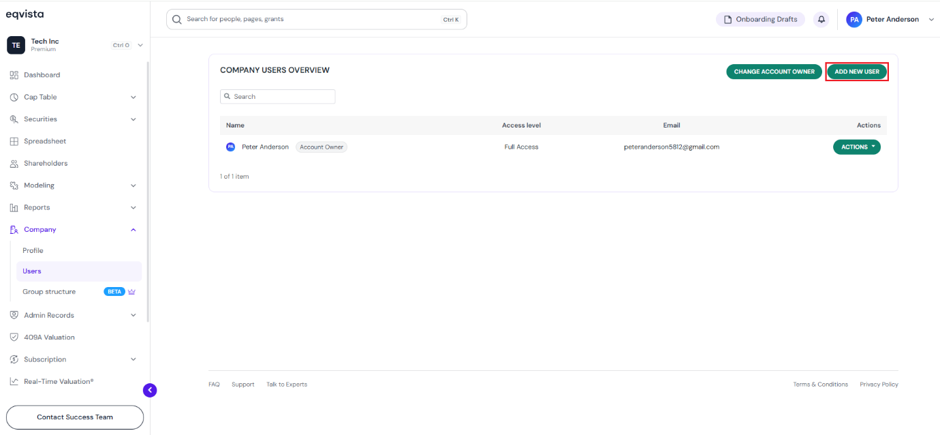The height and width of the screenshot is (435, 940).
Task: Click the Account Owner badge
Action: (321, 147)
